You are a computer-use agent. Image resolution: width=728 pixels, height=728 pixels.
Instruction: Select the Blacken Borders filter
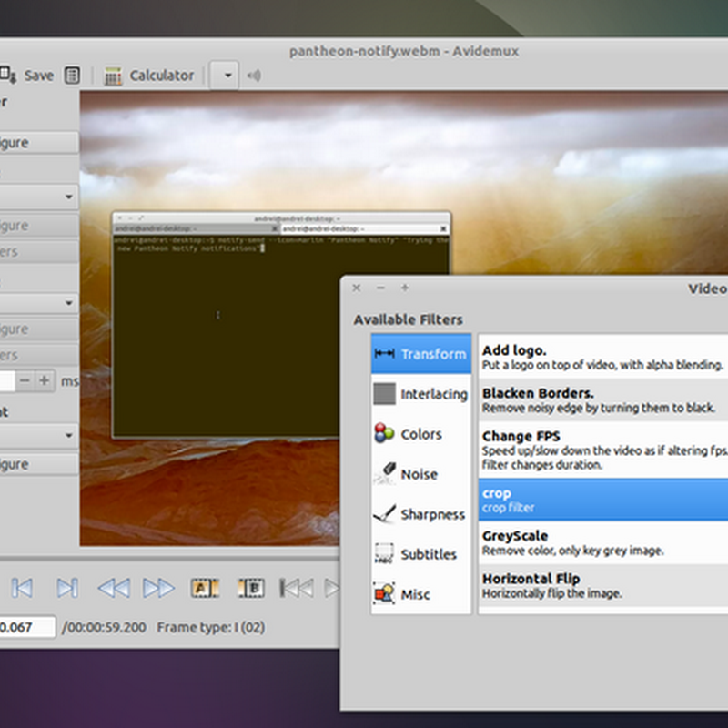coord(603,399)
